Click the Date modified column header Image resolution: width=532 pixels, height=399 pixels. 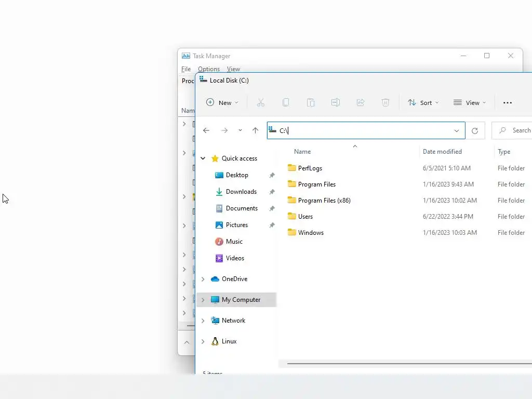pos(442,152)
